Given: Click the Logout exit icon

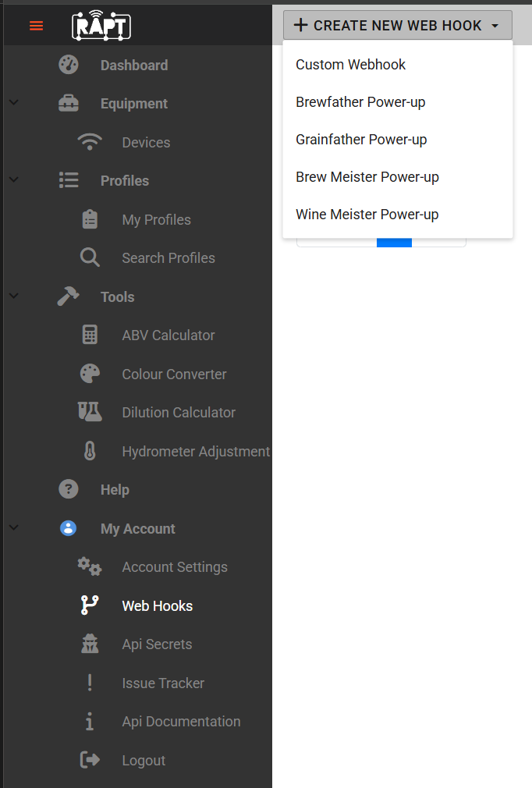Looking at the screenshot, I should point(90,759).
